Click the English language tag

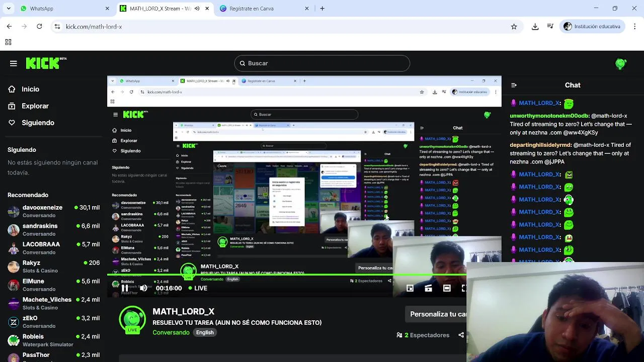[x=205, y=332]
